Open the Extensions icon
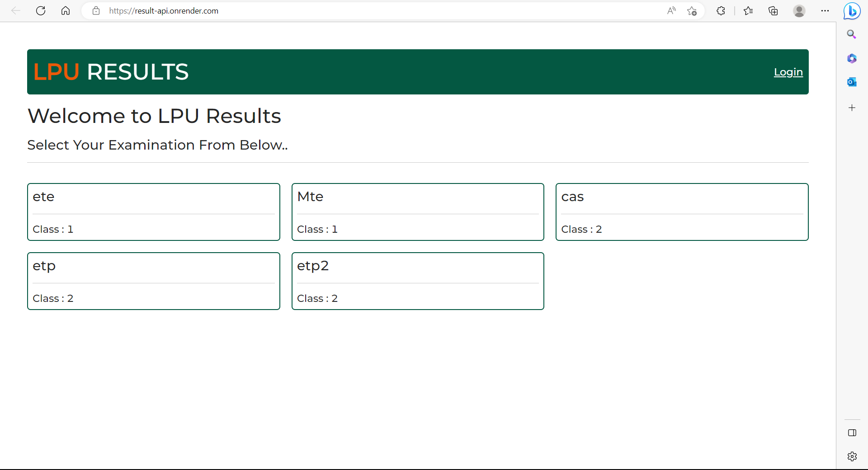The width and height of the screenshot is (868, 470). (721, 11)
